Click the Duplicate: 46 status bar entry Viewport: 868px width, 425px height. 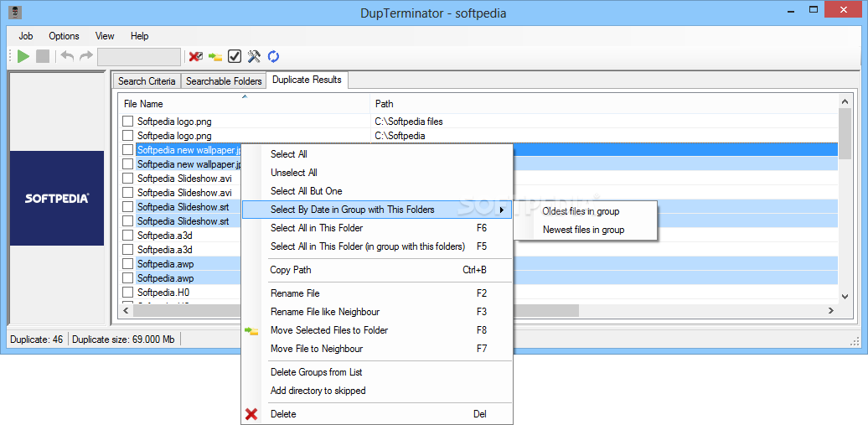click(38, 339)
